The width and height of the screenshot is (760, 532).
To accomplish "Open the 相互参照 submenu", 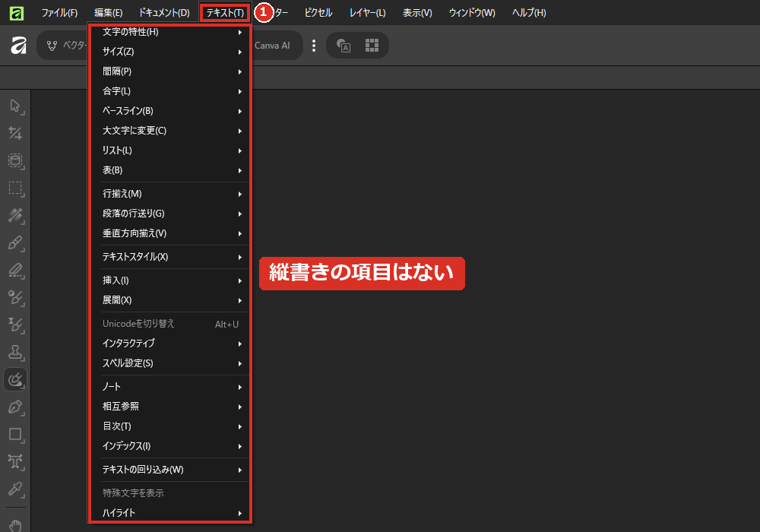I will (x=170, y=407).
